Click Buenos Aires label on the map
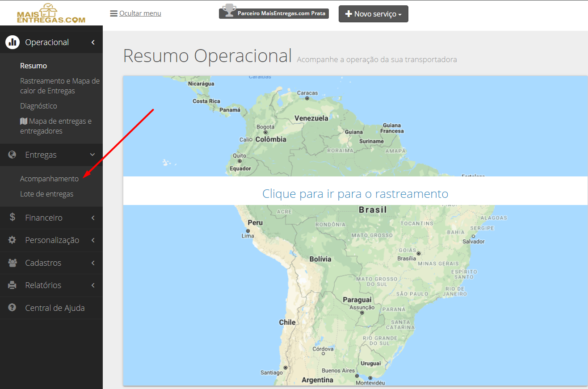Viewport: 588px width, 389px height. coord(338,371)
